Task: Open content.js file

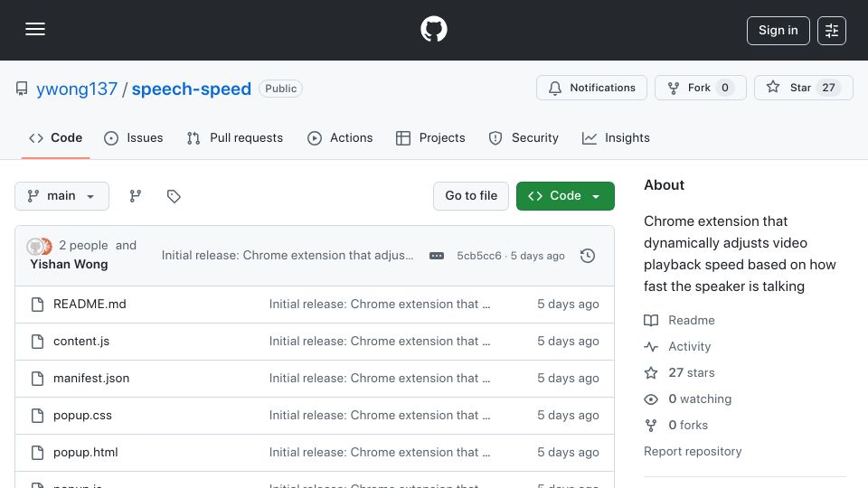Action: tap(81, 341)
